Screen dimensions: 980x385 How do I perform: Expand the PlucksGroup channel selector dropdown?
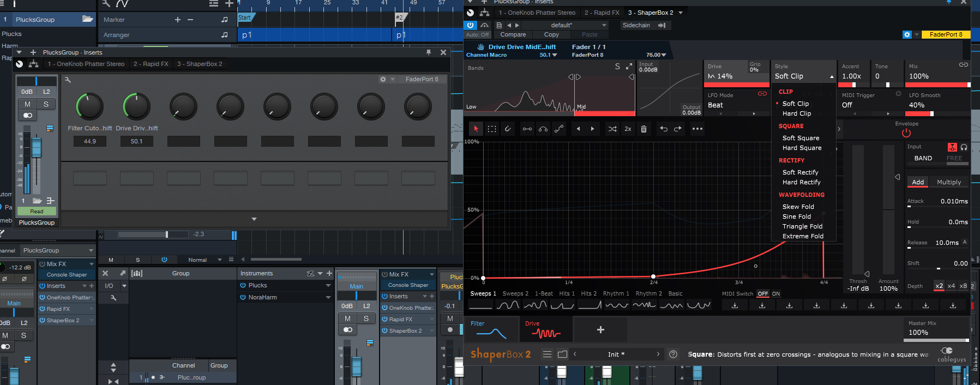(x=91, y=250)
